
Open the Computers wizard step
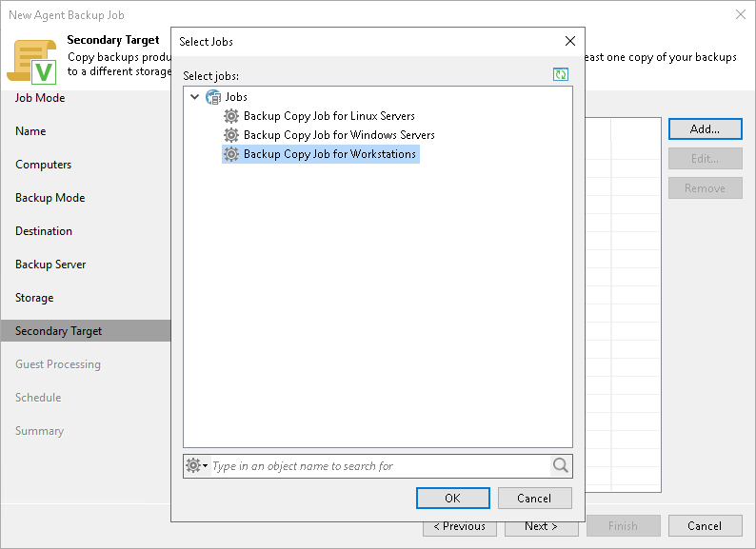click(44, 165)
